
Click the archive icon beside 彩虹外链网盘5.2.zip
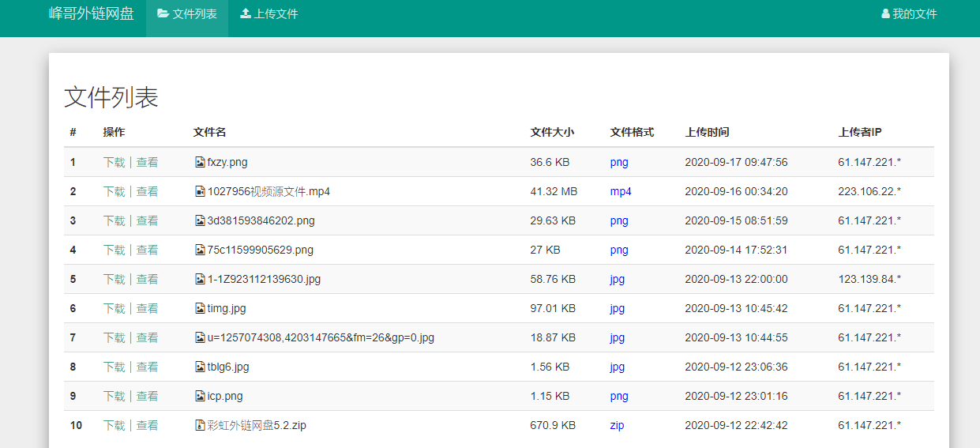pyautogui.click(x=200, y=425)
